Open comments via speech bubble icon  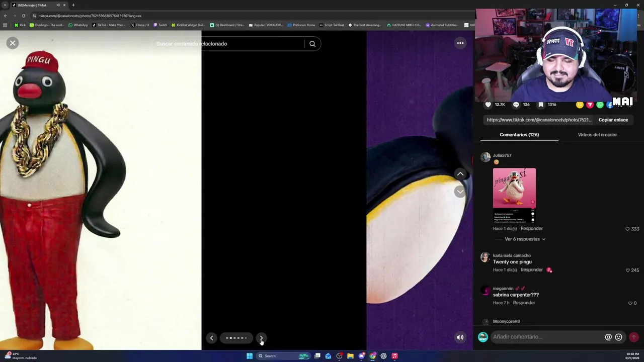point(516,105)
